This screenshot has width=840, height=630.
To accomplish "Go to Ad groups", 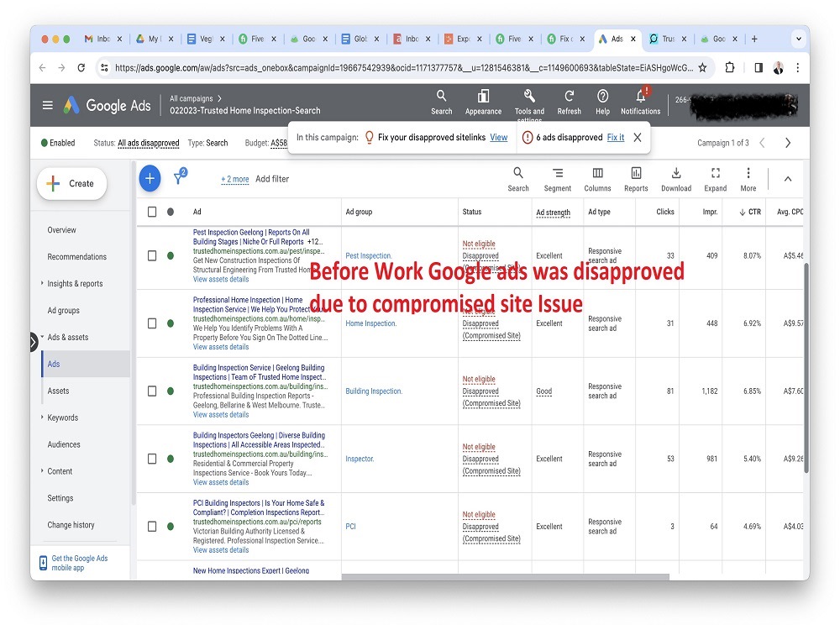I will pyautogui.click(x=63, y=310).
